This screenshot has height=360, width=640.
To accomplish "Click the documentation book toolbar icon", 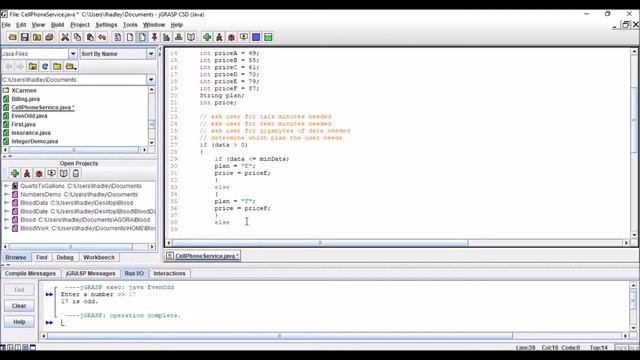I will point(191,37).
